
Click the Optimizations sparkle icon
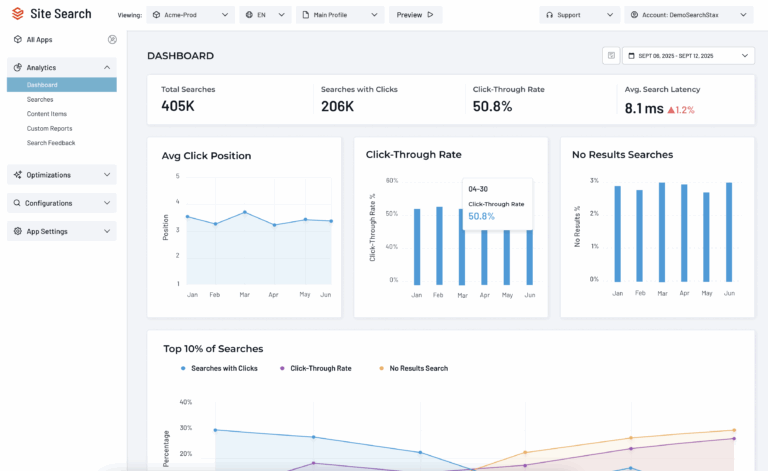17,175
